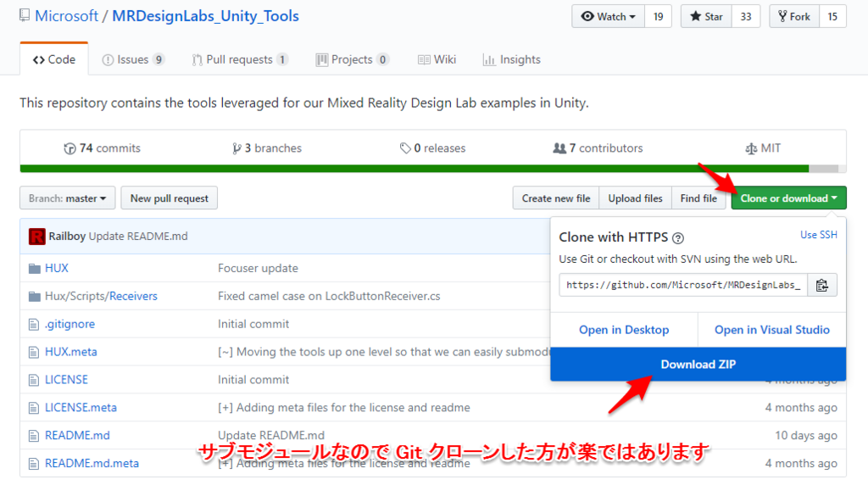View the 7 contributors
Screen dimensions: 868x485
click(x=598, y=148)
